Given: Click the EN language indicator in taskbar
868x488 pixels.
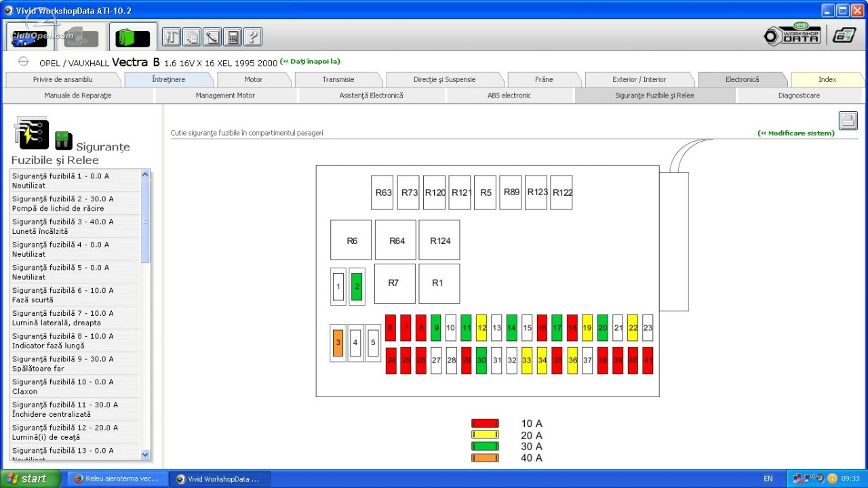Looking at the screenshot, I should pos(768,479).
